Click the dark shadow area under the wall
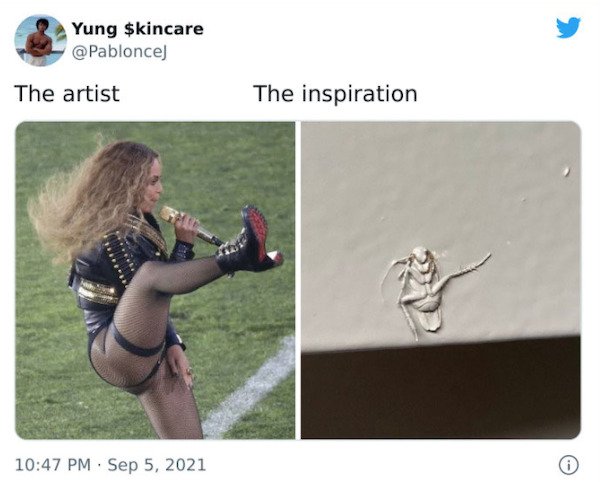 click(x=441, y=390)
